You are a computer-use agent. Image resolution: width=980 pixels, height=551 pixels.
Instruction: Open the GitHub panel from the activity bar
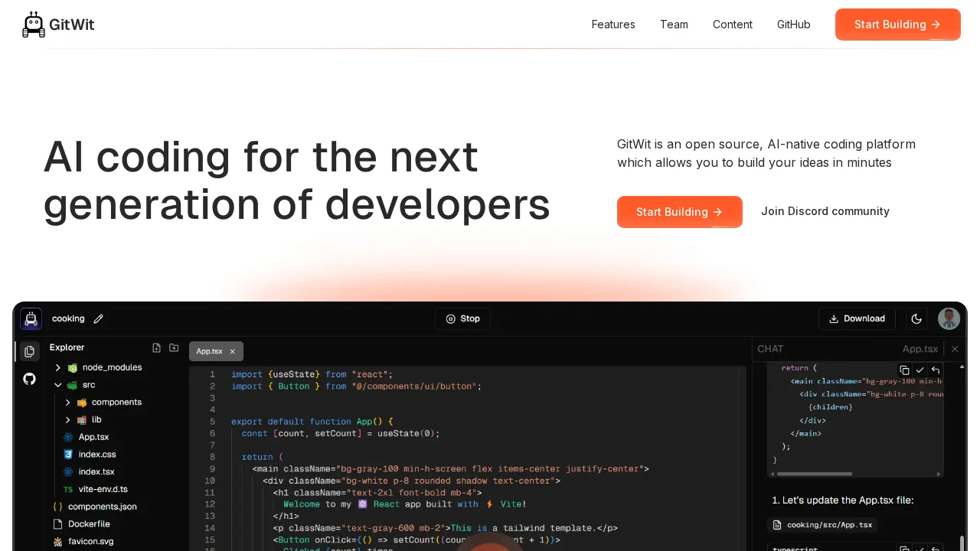point(29,379)
